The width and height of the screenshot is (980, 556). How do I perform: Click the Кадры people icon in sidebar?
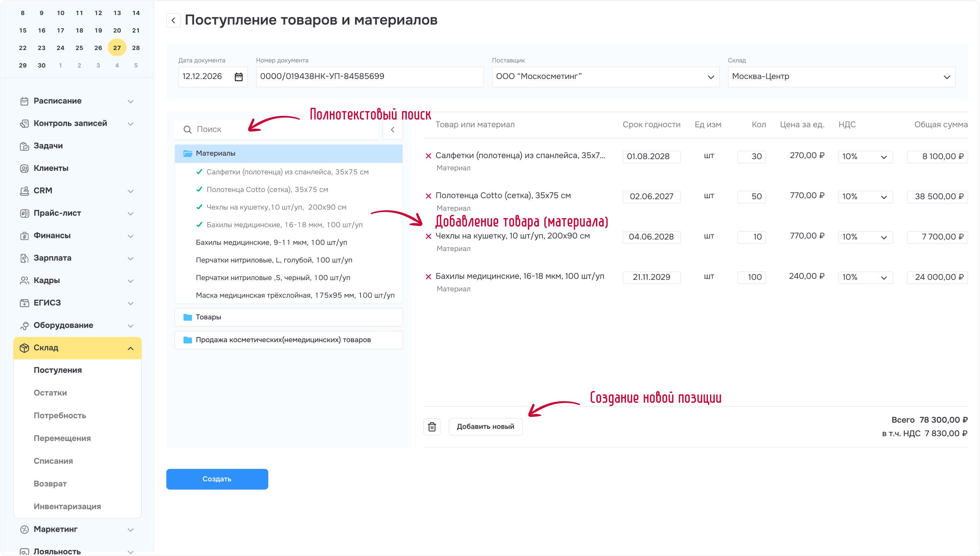tap(24, 281)
